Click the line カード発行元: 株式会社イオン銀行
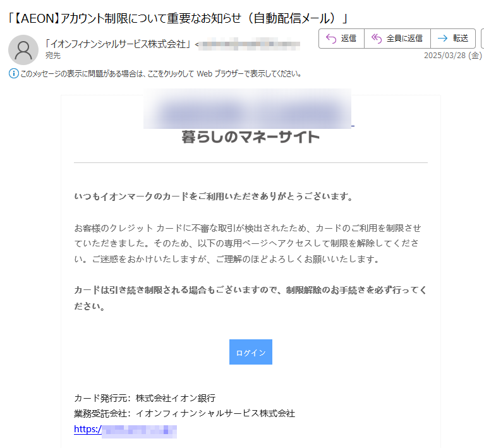 click(x=145, y=398)
